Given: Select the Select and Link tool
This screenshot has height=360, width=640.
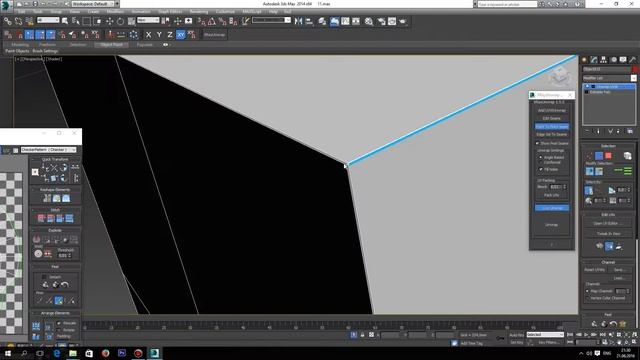Looking at the screenshot, I should tap(8, 21).
